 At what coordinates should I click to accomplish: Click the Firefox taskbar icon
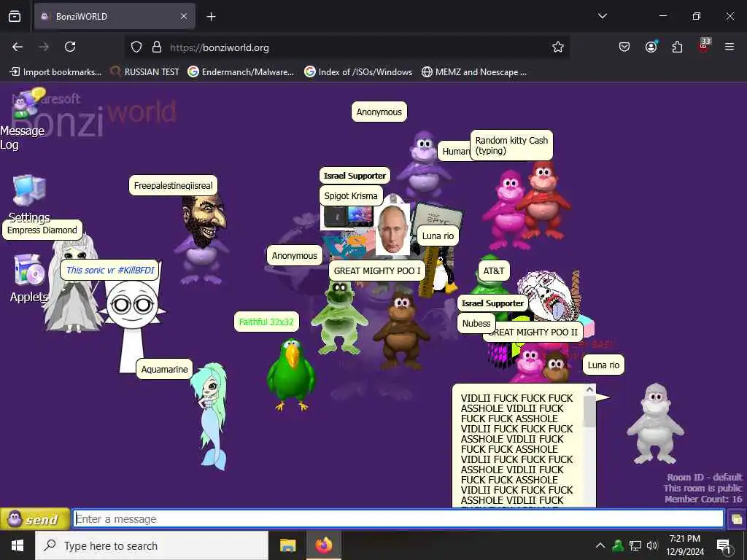click(323, 545)
